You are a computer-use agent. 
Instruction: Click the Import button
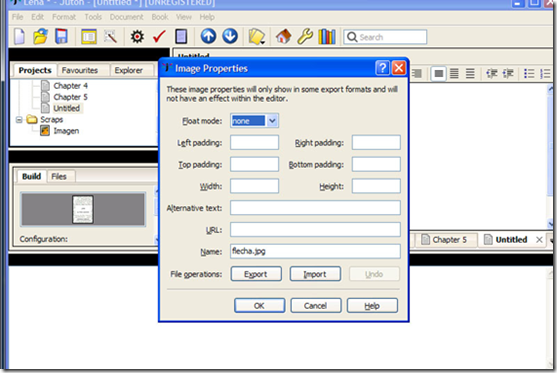pos(315,274)
